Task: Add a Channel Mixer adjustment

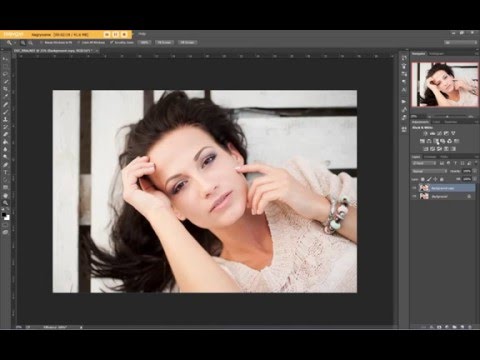Action: click(450, 141)
